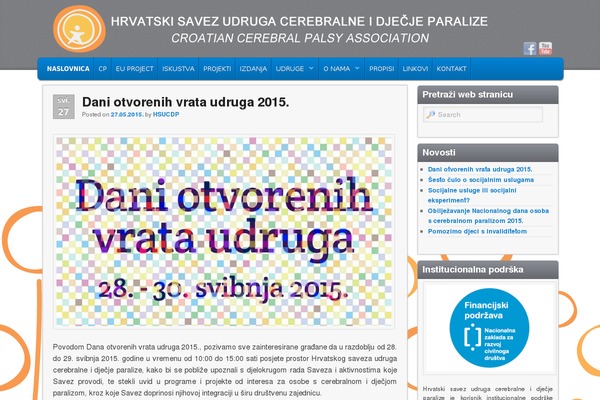This screenshot has width=600, height=400.
Task: Click the Search input field
Action: pyautogui.click(x=483, y=114)
